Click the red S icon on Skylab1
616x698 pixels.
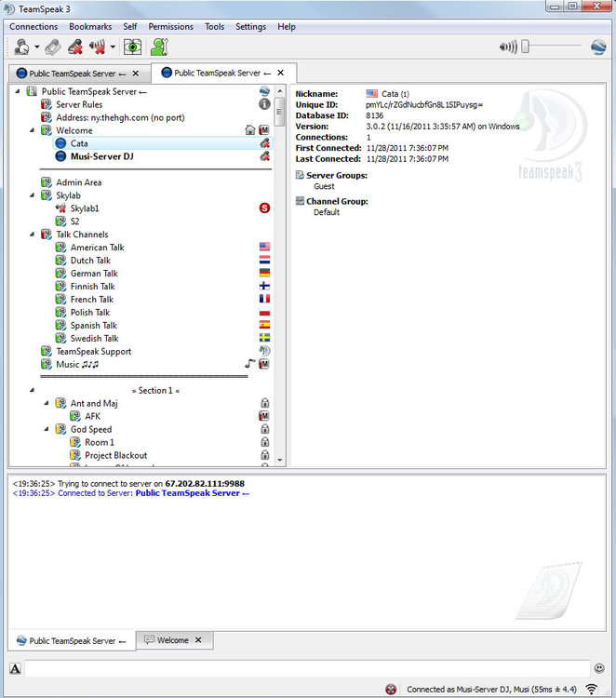(x=264, y=208)
